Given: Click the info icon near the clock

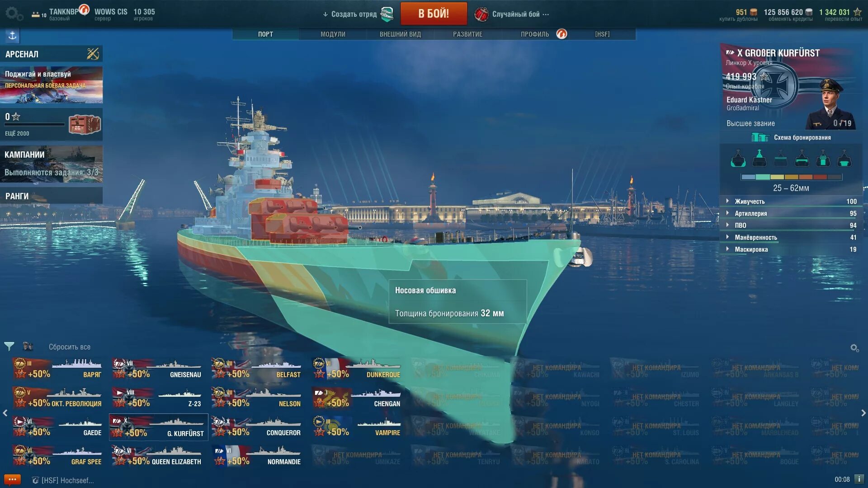Looking at the screenshot, I should [859, 479].
